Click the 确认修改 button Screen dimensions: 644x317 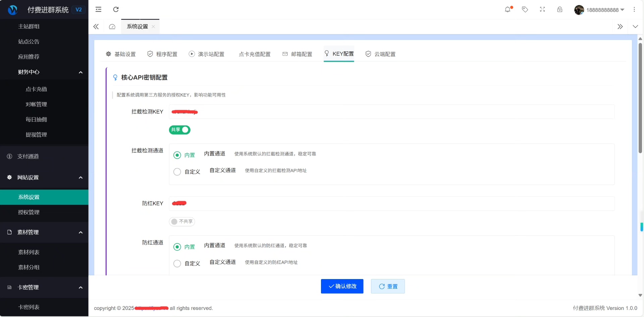tap(342, 286)
